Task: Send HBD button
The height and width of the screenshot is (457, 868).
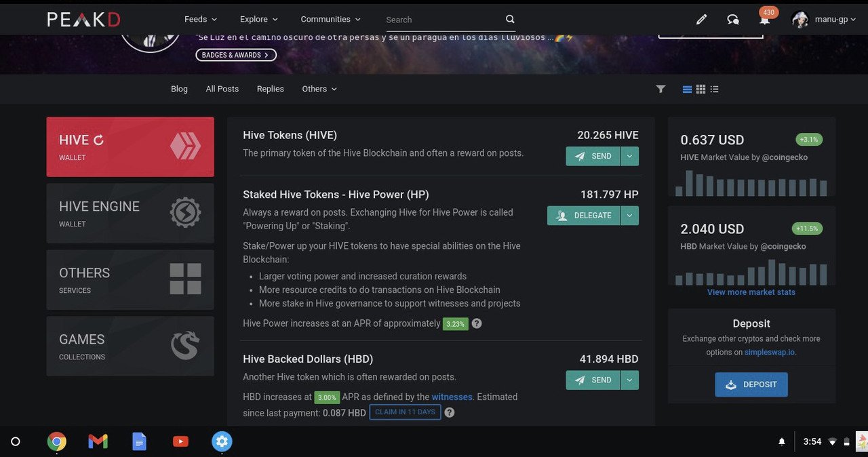Action: point(593,380)
